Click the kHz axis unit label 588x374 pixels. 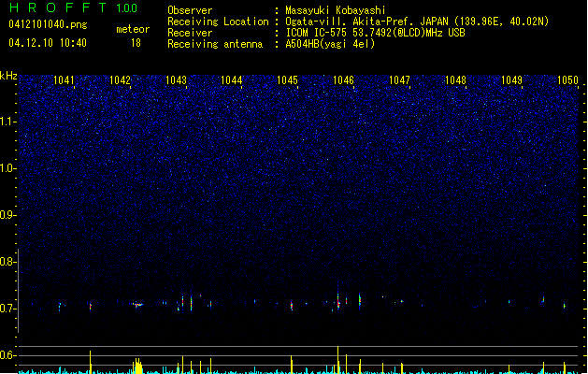8,76
